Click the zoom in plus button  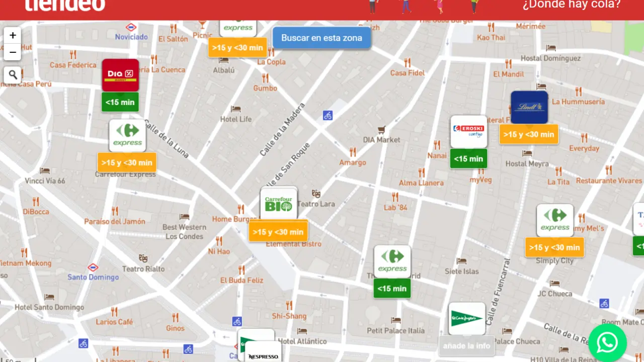[13, 36]
